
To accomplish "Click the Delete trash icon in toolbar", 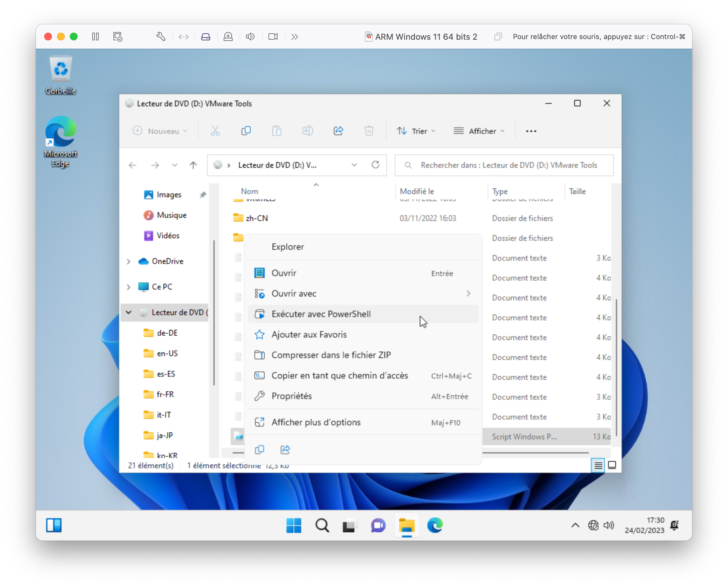I will pos(369,131).
